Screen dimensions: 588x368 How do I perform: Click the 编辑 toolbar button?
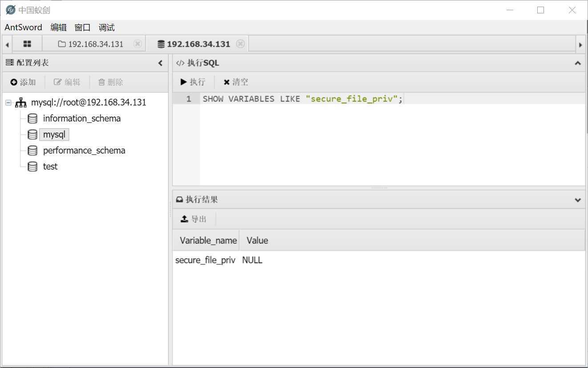tap(67, 82)
